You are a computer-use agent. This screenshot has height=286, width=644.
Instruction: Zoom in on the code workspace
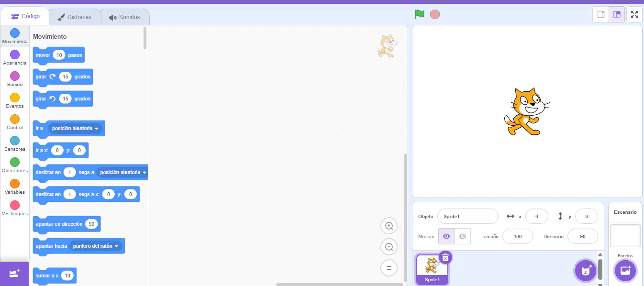tap(389, 226)
